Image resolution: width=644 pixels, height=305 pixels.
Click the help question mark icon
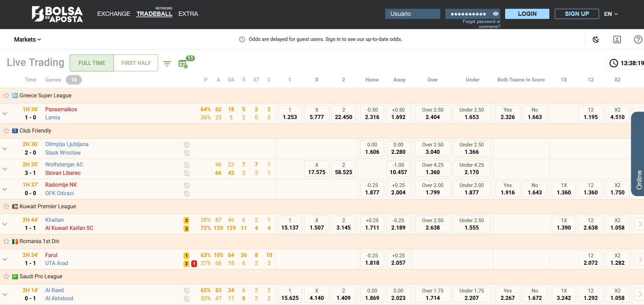point(638,40)
